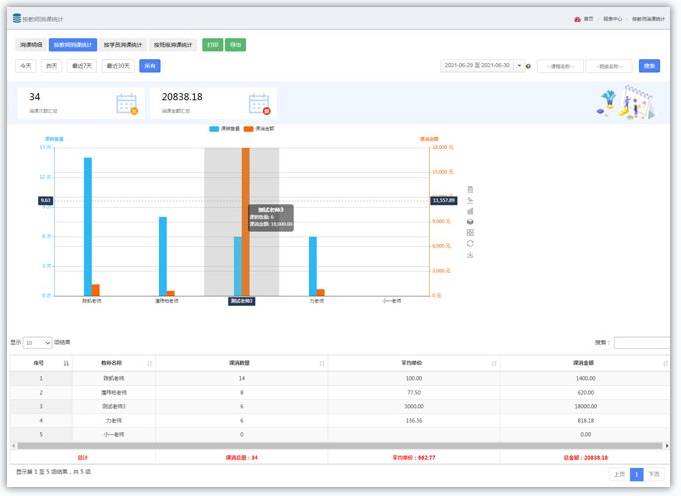Click the table horizontal scrollbar
This screenshot has width=681, height=496.
point(340,445)
